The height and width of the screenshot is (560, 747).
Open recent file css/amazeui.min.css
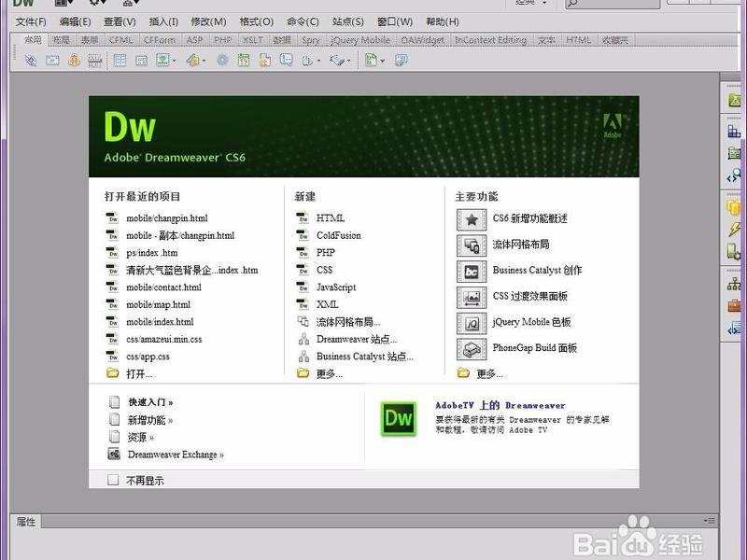coord(164,339)
